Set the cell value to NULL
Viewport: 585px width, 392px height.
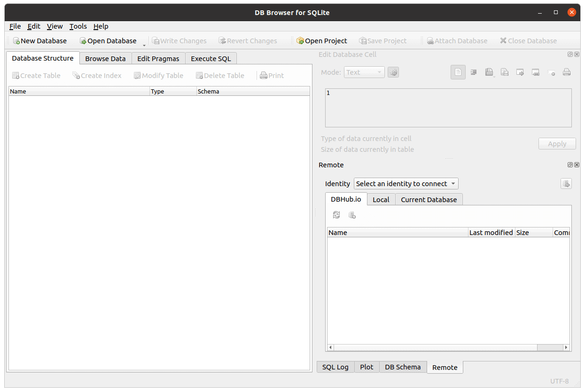[552, 72]
